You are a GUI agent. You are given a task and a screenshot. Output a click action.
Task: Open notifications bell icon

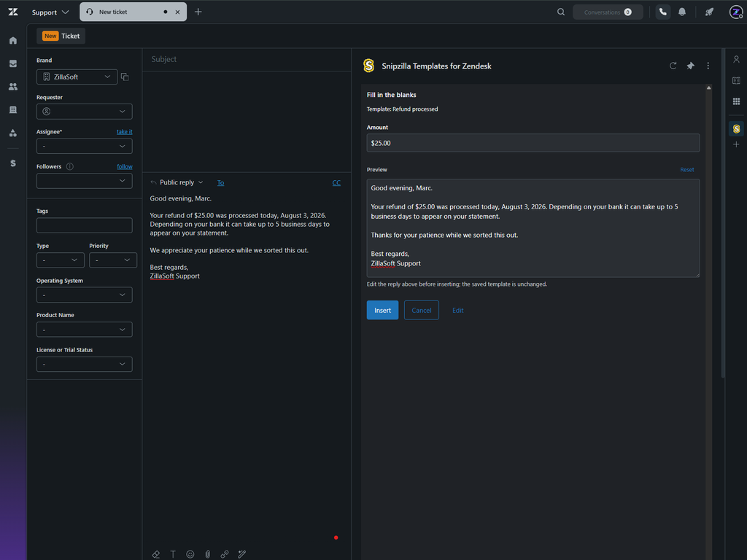point(682,12)
